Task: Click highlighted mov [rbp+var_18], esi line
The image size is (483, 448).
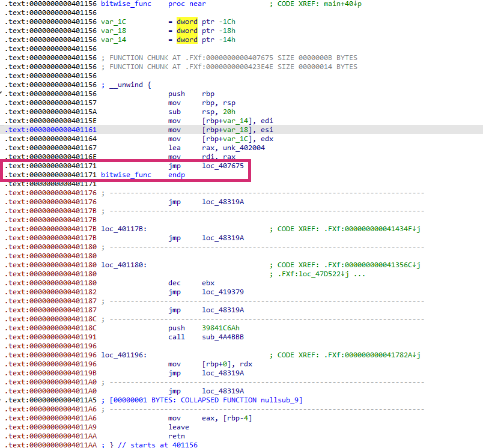Action: [220, 130]
